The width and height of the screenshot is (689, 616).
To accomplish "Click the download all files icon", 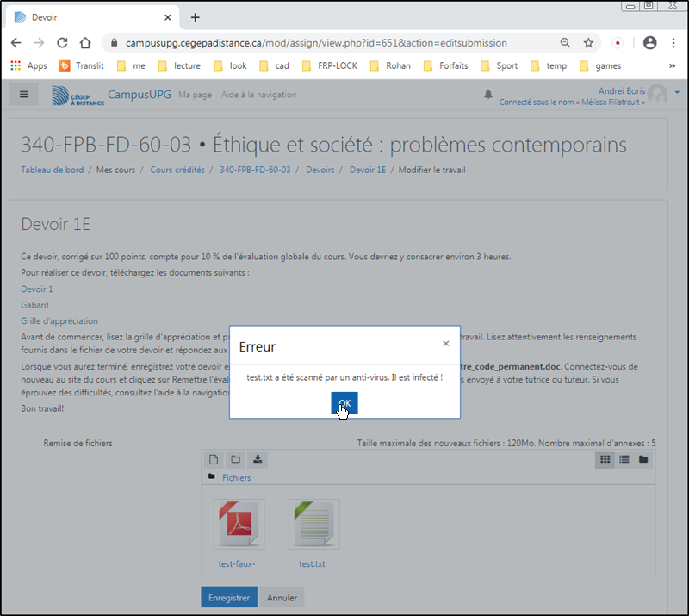I will (x=257, y=459).
